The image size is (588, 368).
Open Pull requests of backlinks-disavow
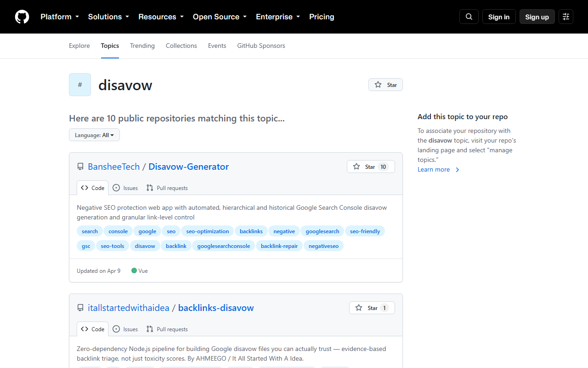167,329
